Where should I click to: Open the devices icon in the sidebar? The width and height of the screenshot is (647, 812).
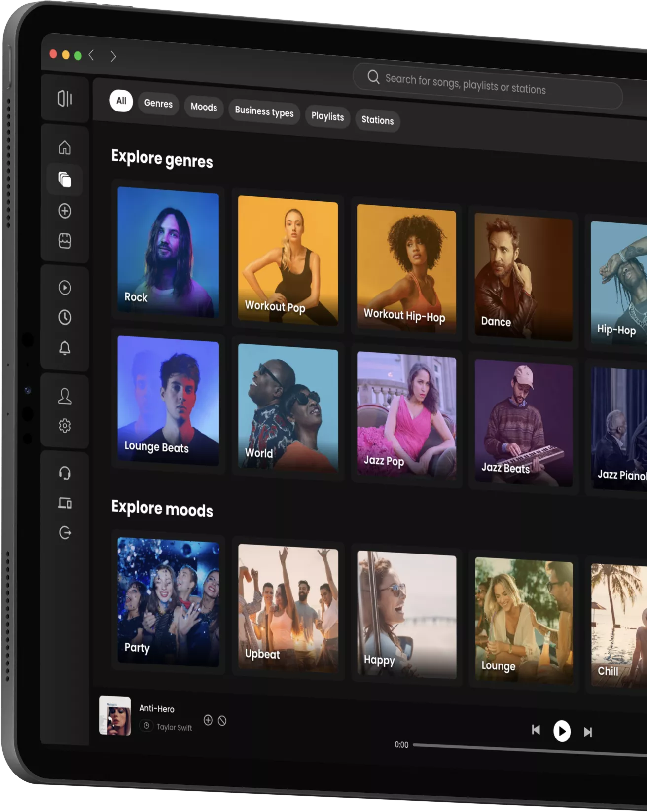[65, 503]
